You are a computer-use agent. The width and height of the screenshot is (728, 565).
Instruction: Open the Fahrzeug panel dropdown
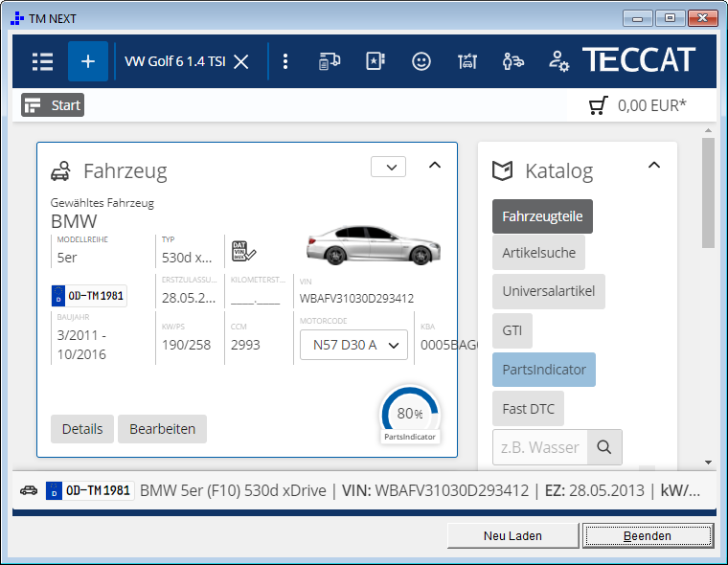pyautogui.click(x=389, y=167)
